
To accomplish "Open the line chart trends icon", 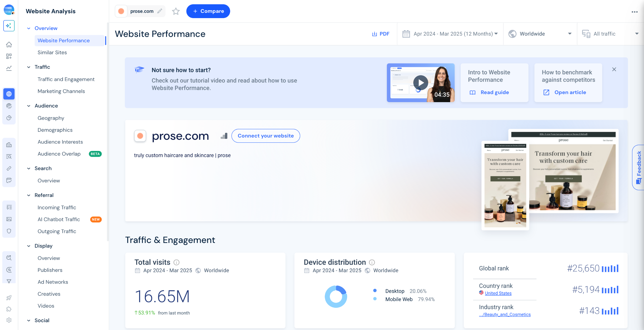I will pyautogui.click(x=9, y=68).
